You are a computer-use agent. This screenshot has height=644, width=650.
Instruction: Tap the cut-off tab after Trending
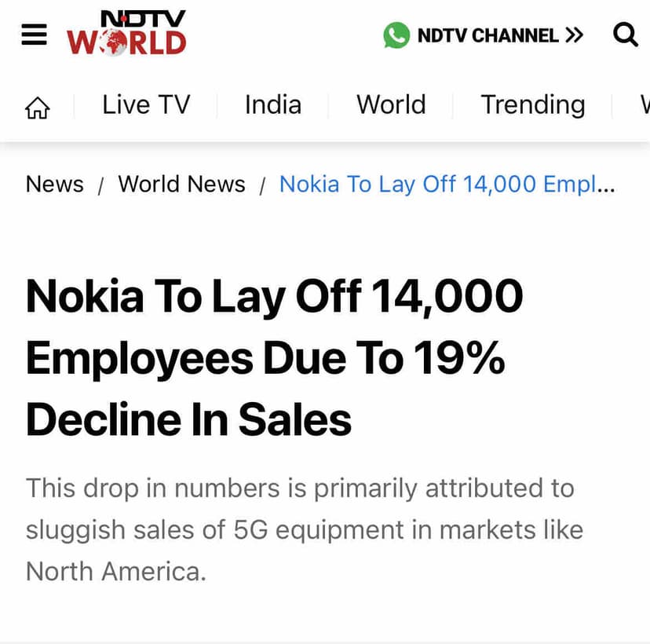[644, 104]
